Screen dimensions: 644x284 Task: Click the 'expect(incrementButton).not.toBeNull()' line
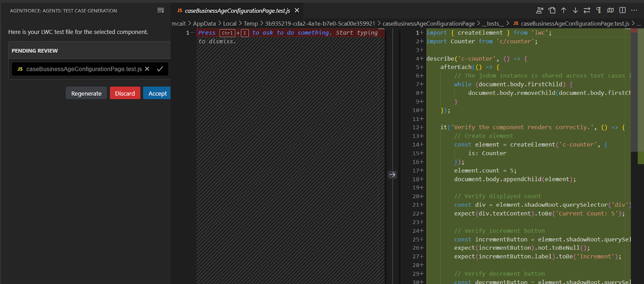522,248
